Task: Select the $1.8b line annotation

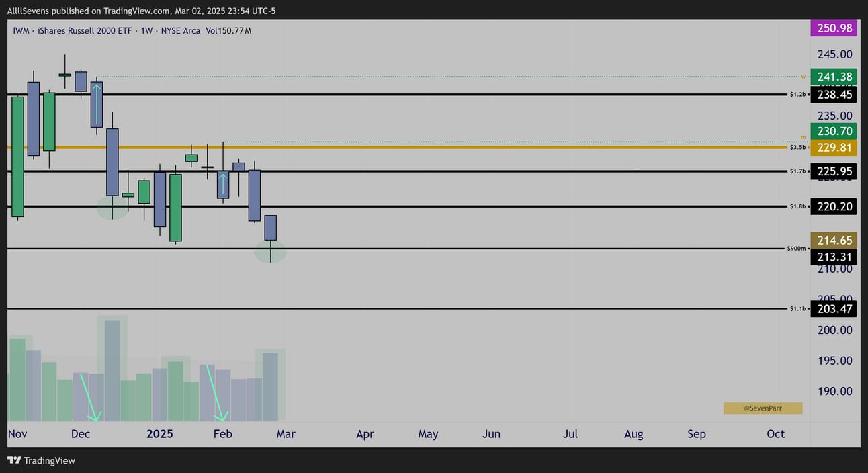Action: (x=797, y=206)
